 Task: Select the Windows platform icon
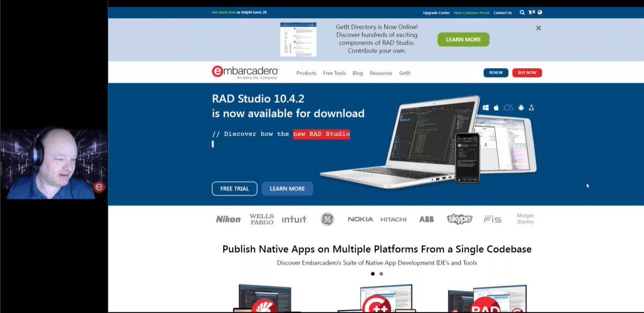486,107
